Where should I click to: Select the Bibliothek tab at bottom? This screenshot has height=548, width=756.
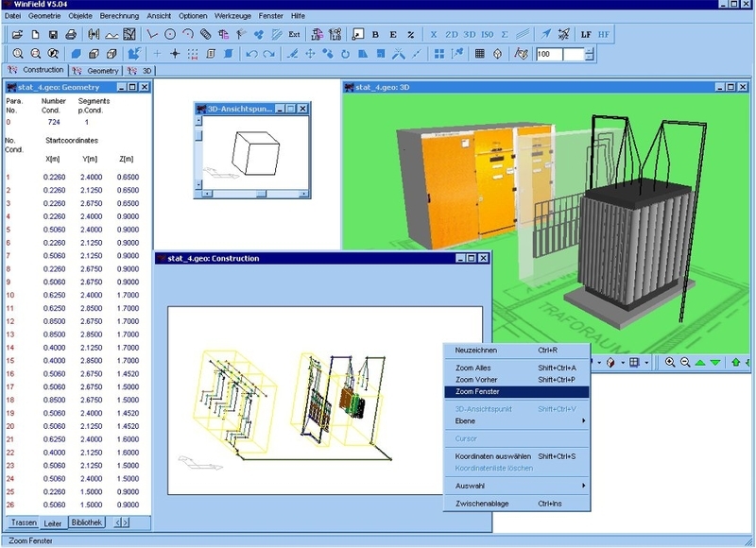coord(86,522)
